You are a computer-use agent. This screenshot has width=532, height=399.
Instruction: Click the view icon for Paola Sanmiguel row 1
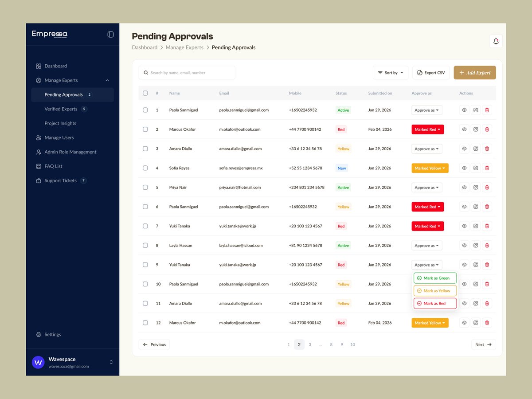coord(464,110)
